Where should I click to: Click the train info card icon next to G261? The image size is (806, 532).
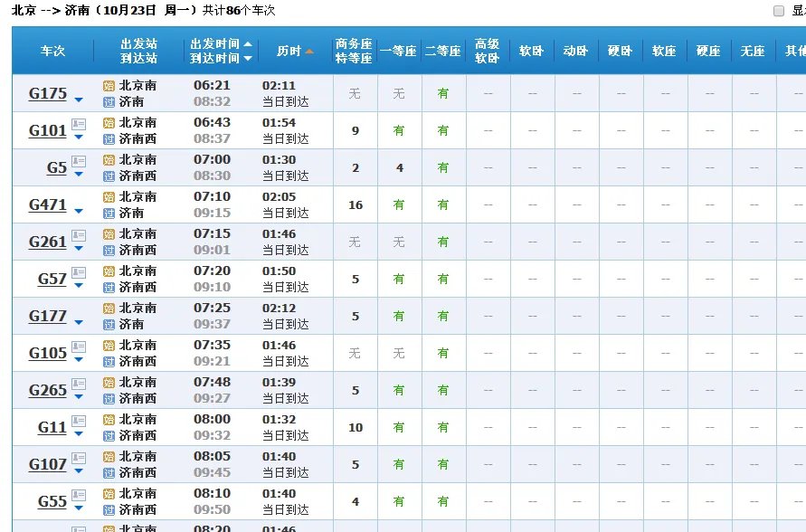(x=77, y=234)
